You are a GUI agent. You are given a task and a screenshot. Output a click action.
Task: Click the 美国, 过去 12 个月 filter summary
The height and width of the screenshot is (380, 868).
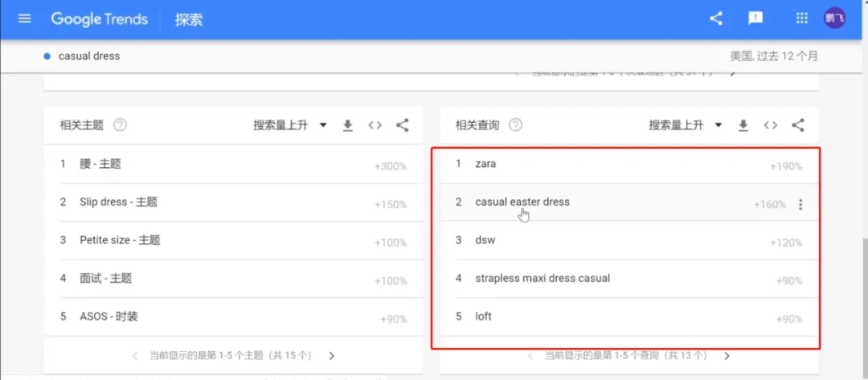pos(773,56)
